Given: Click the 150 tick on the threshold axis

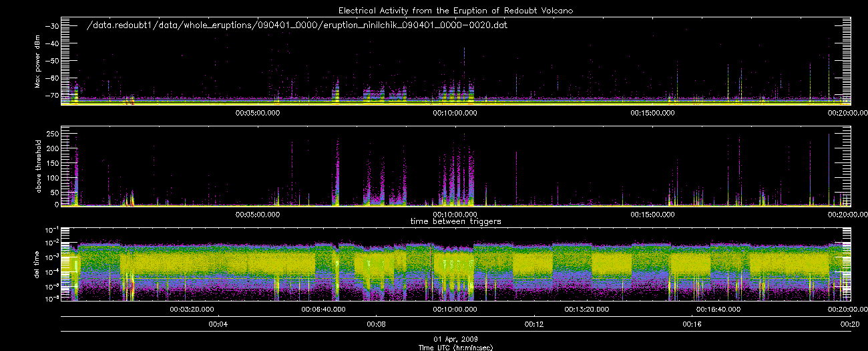Looking at the screenshot, I should coord(53,162).
